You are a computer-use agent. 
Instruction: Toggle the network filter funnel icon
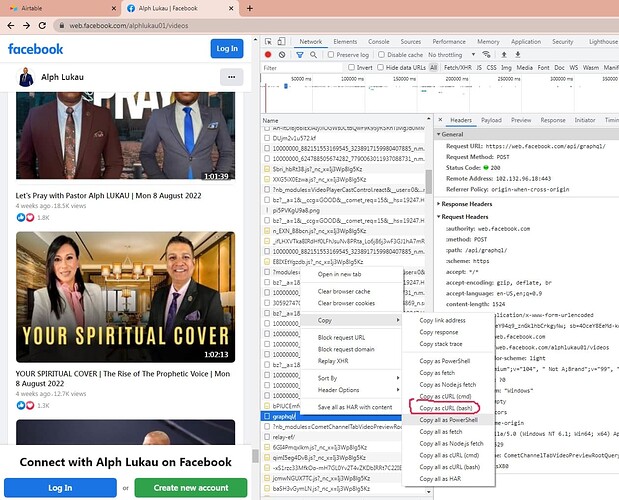pyautogui.click(x=300, y=55)
